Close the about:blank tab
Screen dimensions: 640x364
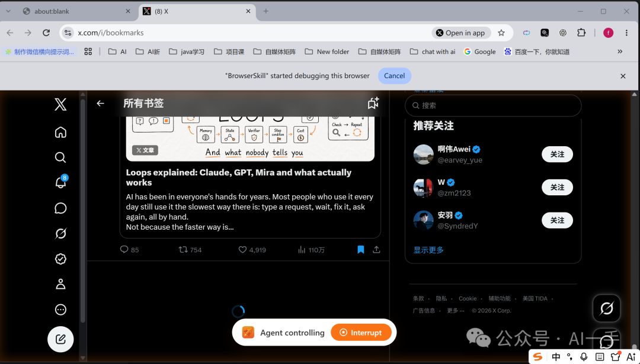coord(128,11)
